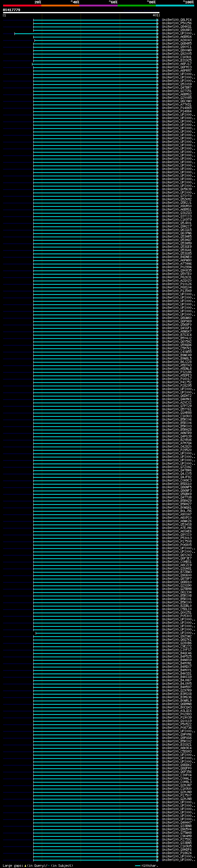Select hit UniRef100_Q6BMN8
This screenshot has width=197, height=868.
click(x=177, y=704)
